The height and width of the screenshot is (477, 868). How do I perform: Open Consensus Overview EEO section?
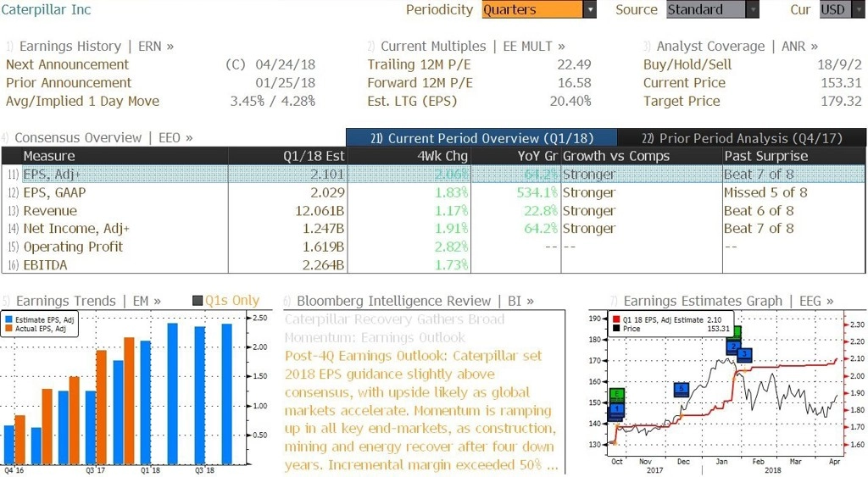[97, 138]
